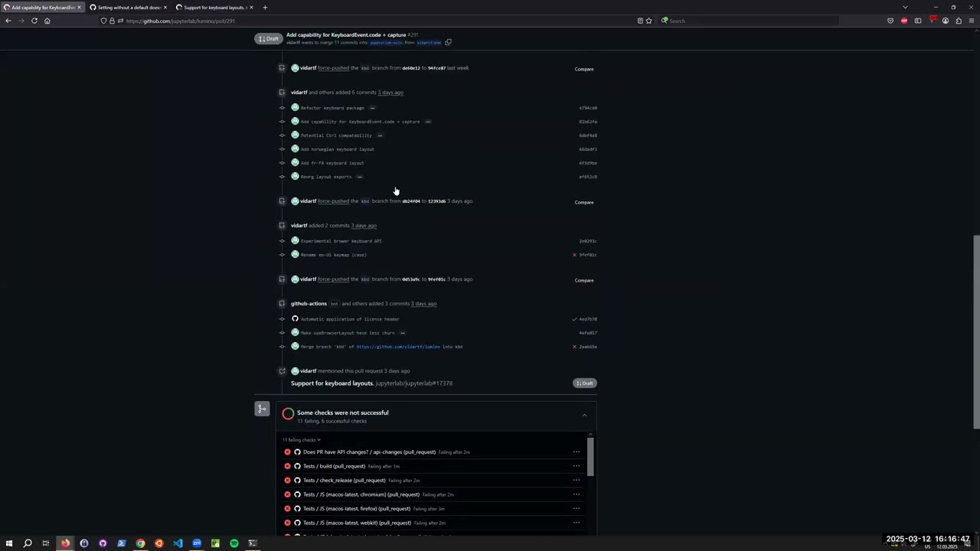Viewport: 980px width, 551px height.
Task: Open options menu for api-changes check
Action: (577, 452)
